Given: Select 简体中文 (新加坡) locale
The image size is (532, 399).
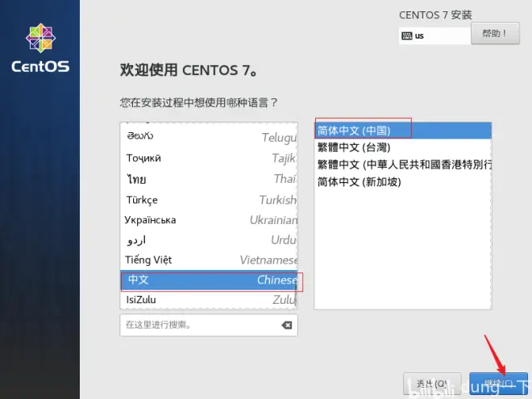Looking at the screenshot, I should (x=403, y=182).
